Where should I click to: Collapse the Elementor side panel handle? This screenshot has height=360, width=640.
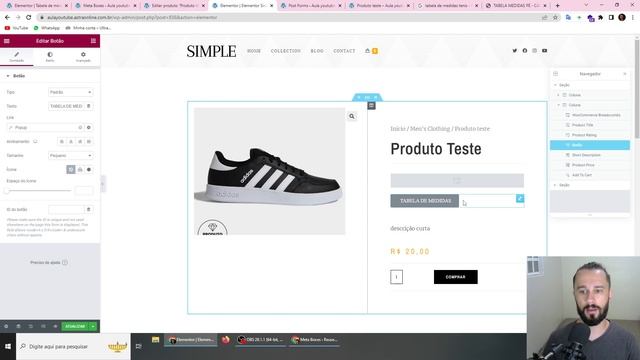coord(103,184)
